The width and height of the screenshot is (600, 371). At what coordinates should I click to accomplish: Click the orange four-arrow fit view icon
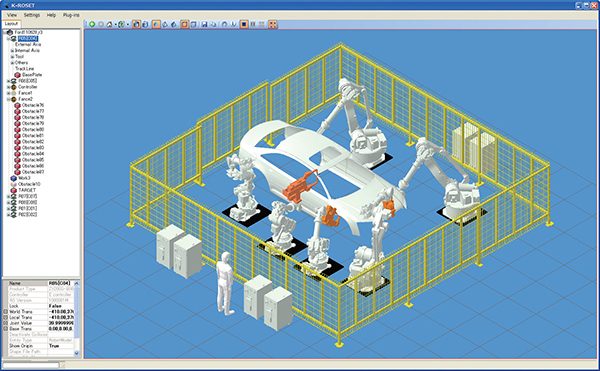click(272, 24)
